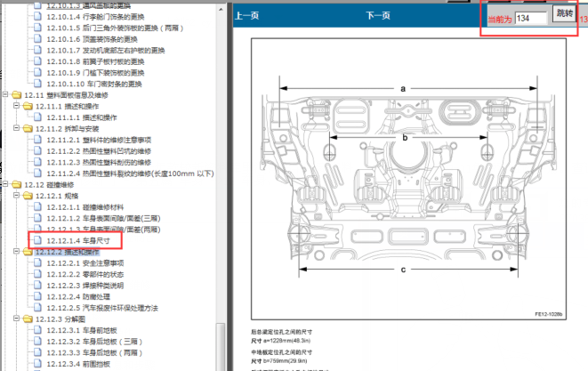Click document icon of 12.10.1.6 顶盖装饰条的更换
588x371 pixels.
[37, 38]
